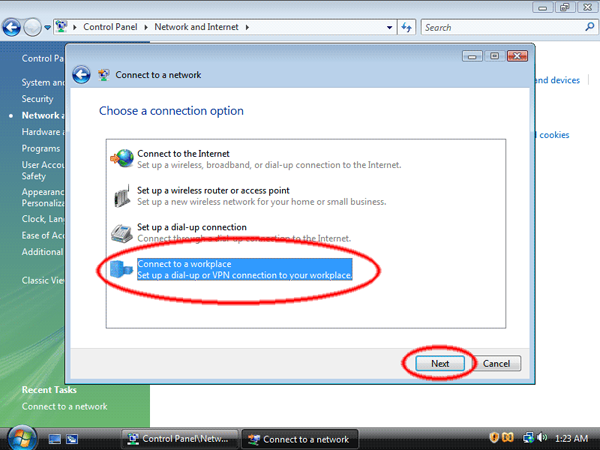This screenshot has height=450, width=600.
Task: Open Clock, Language sidebar link
Action: tap(43, 219)
